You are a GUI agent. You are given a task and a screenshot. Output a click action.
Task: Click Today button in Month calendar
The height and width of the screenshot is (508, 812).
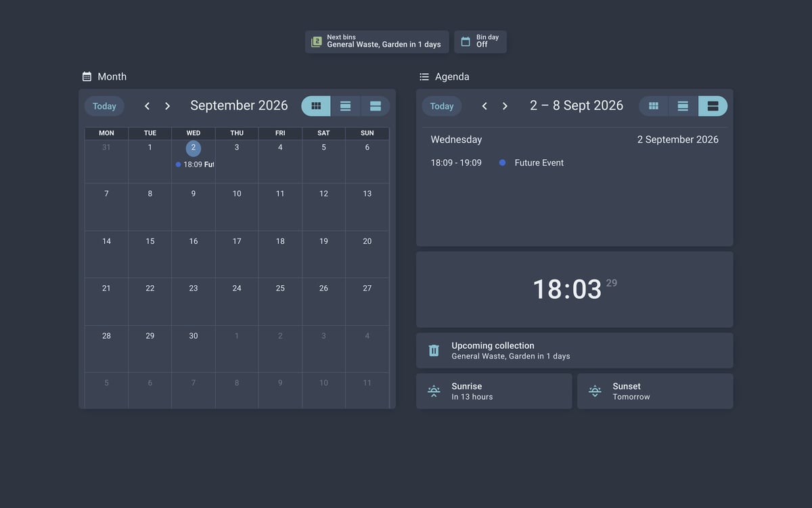(x=104, y=106)
